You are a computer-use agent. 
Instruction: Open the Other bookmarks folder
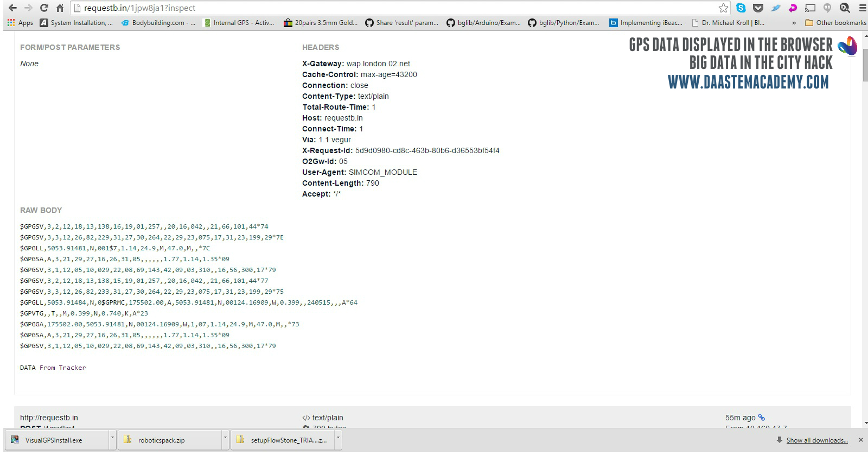tap(835, 23)
